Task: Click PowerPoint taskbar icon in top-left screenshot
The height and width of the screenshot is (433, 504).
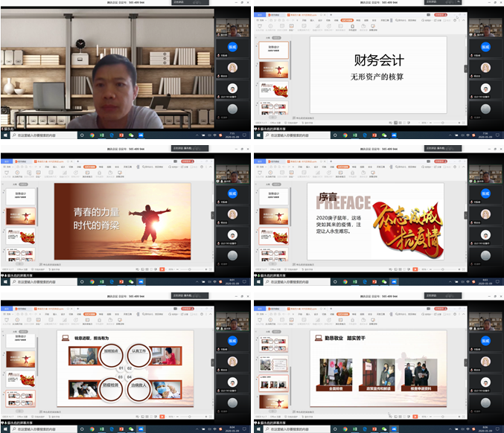Action: click(121, 136)
